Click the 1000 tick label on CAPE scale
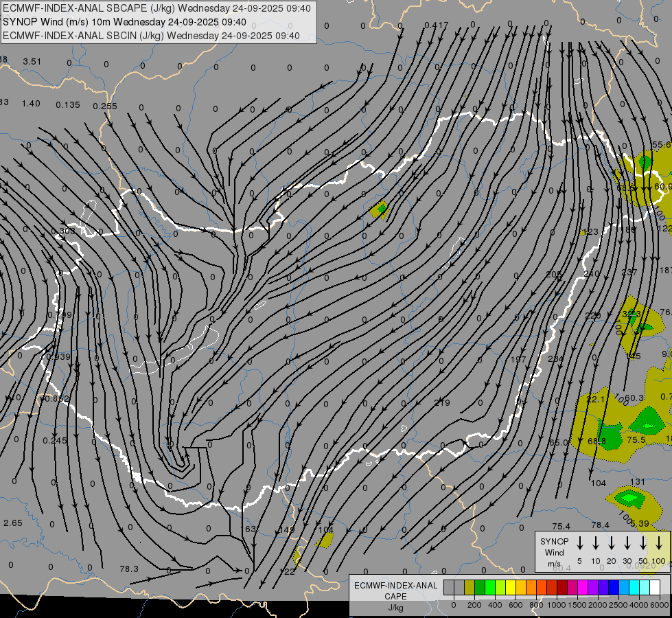This screenshot has height=618, width=672. point(556,605)
